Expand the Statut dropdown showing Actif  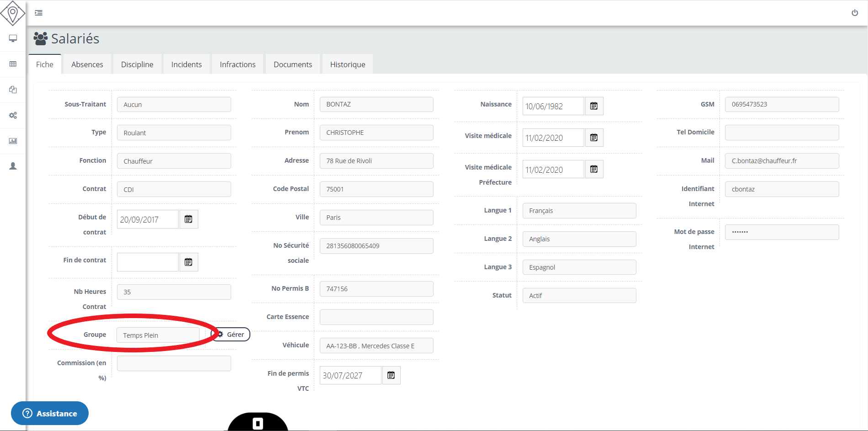point(579,296)
